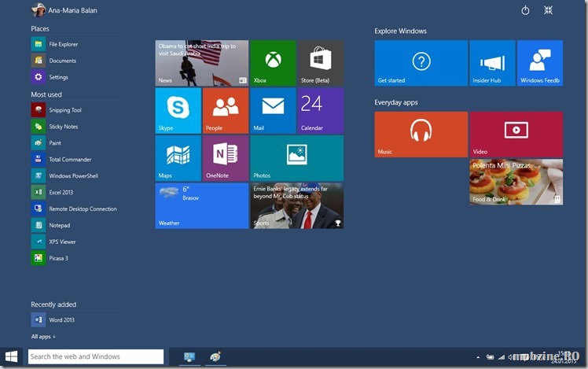This screenshot has width=588, height=369.
Task: Click the Everyday apps group heading
Action: [396, 102]
